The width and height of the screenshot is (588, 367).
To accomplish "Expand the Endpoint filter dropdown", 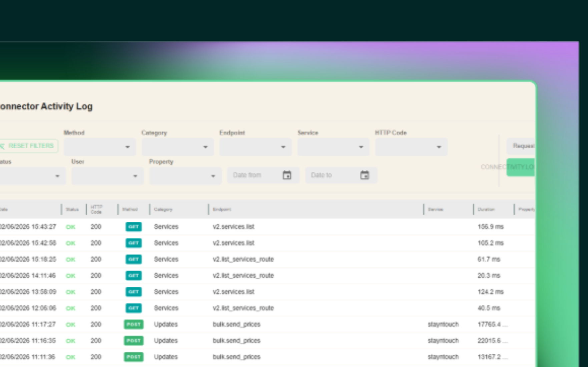I will coord(255,147).
